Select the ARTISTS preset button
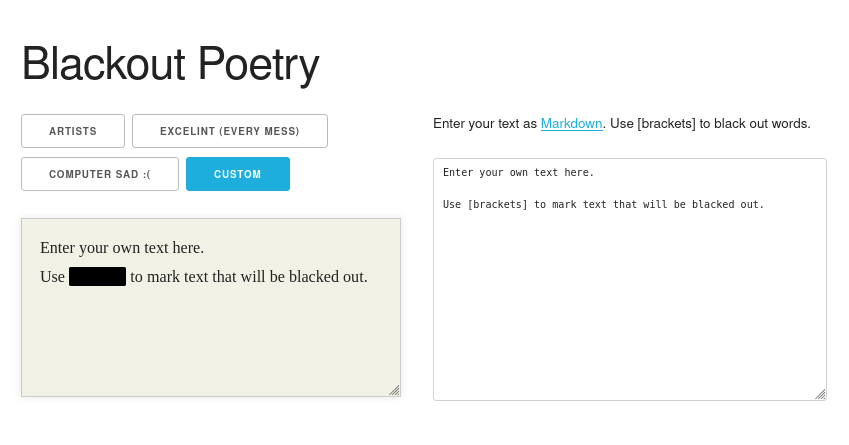 tap(73, 131)
